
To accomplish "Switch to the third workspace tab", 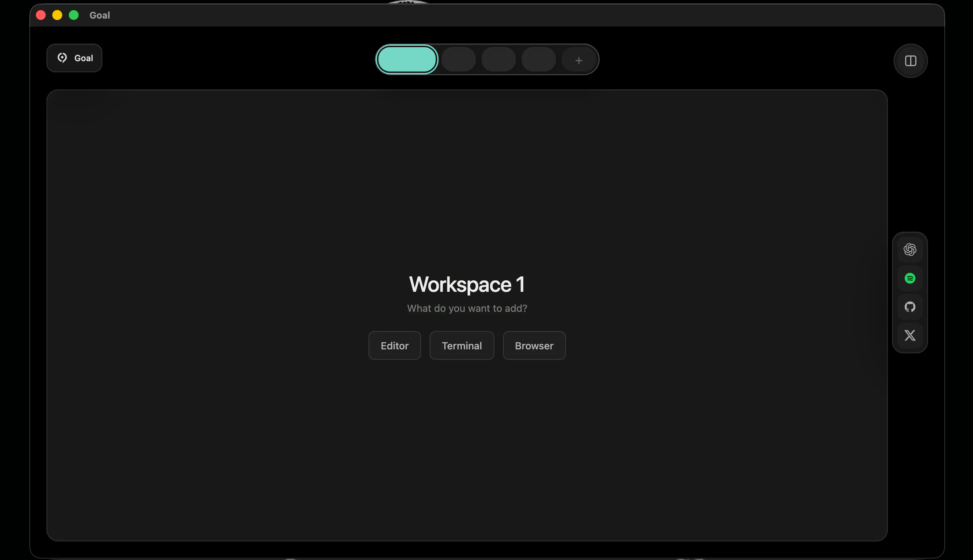I will click(x=498, y=60).
